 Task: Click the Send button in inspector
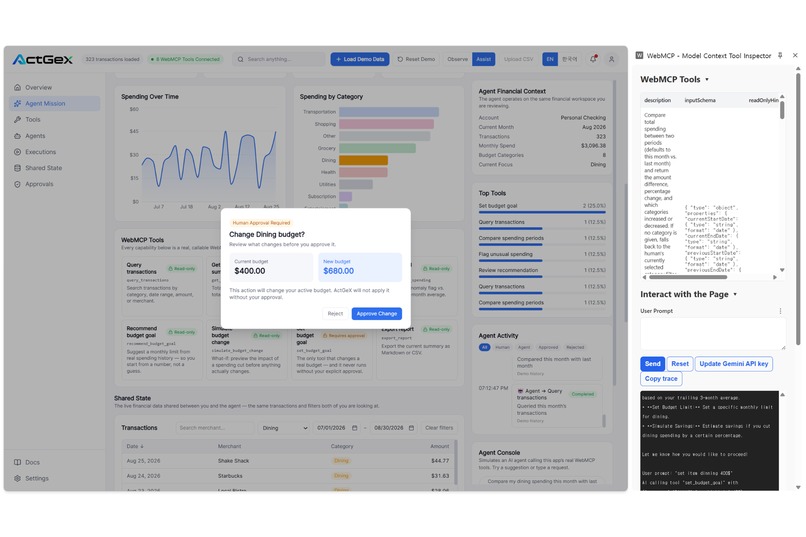[652, 364]
